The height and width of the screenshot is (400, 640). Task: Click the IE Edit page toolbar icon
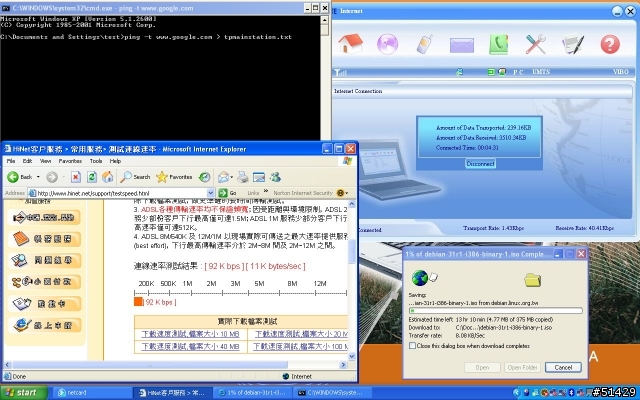tap(259, 177)
